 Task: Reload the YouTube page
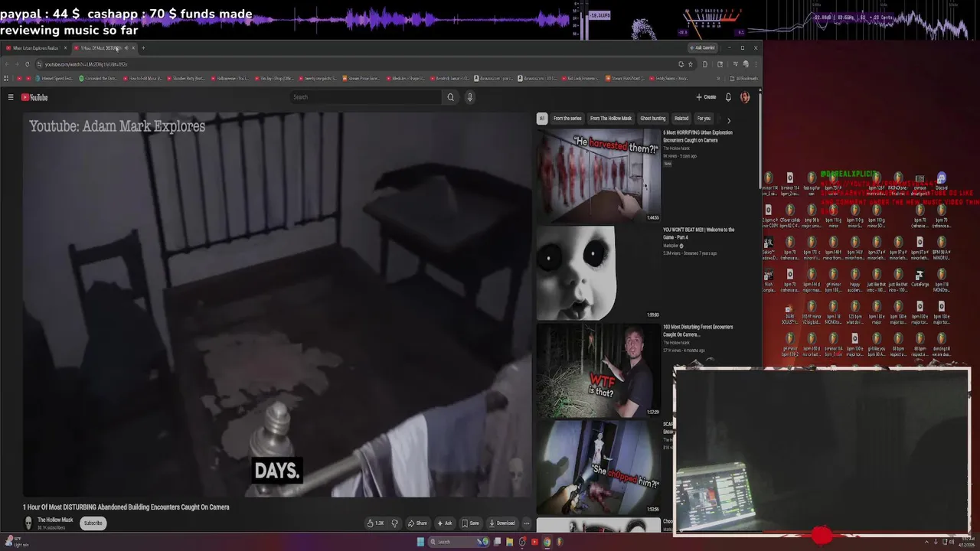point(28,64)
